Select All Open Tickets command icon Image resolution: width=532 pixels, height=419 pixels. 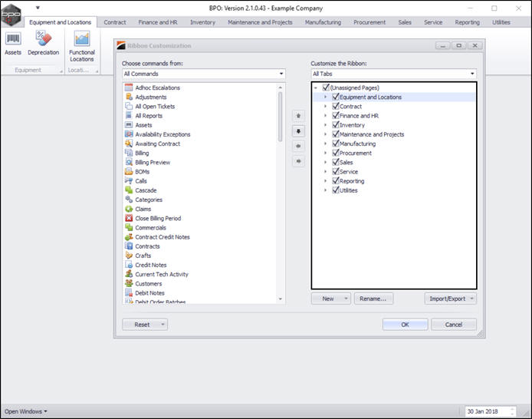coord(129,106)
